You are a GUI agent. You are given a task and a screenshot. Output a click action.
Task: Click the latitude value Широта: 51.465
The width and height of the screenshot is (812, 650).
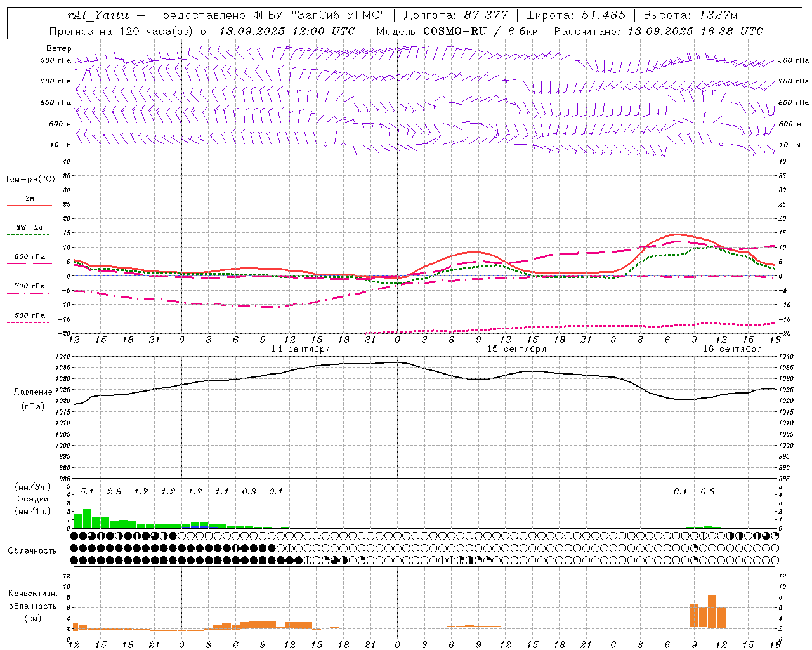click(575, 15)
